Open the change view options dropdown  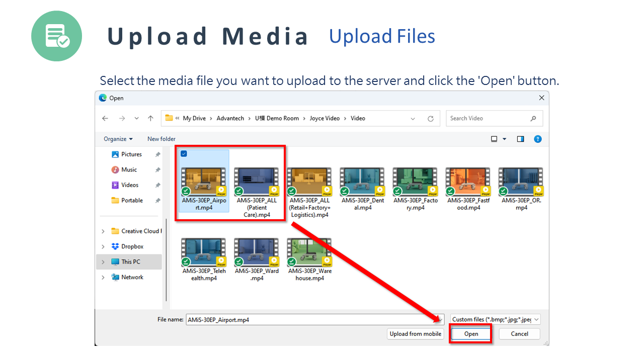pyautogui.click(x=505, y=139)
